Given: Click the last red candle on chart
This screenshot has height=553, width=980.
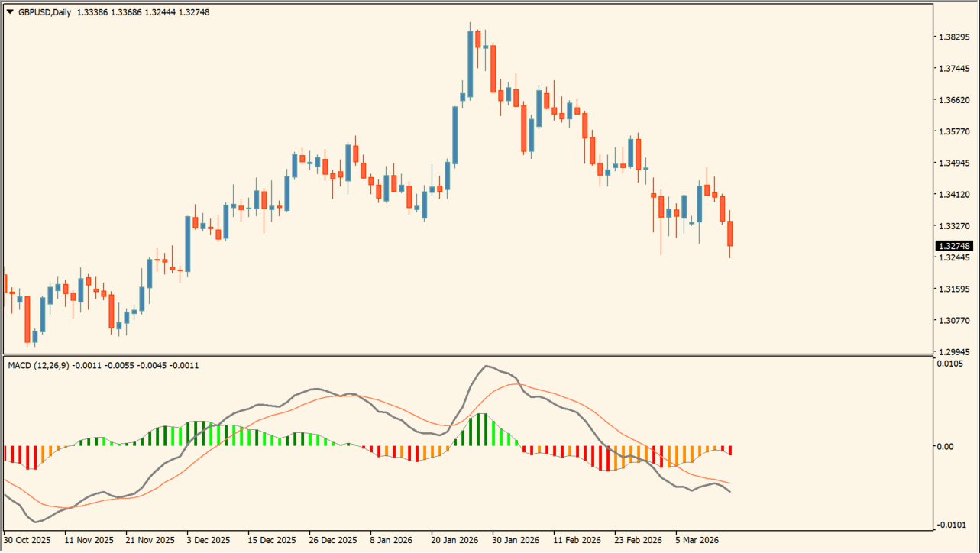Looking at the screenshot, I should point(730,233).
